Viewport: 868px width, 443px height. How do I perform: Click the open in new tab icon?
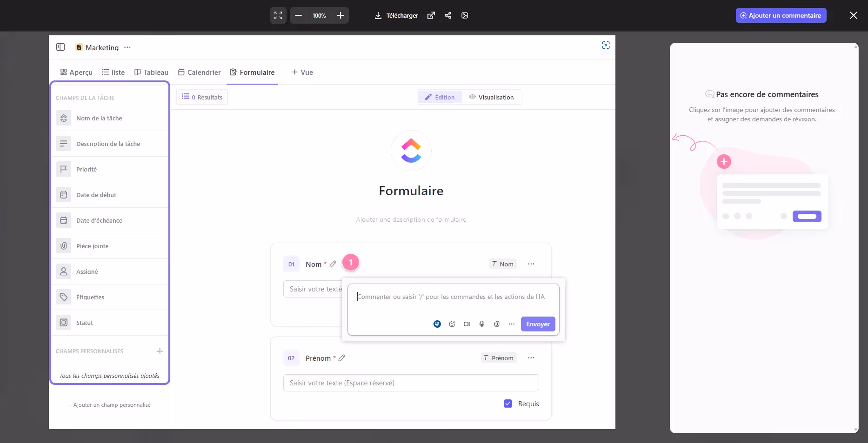click(x=431, y=15)
